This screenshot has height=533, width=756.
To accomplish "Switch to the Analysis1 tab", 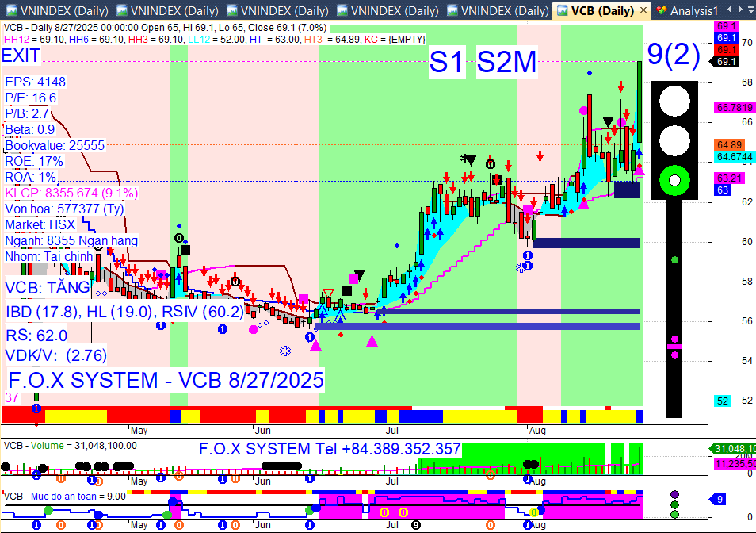I will 688,10.
